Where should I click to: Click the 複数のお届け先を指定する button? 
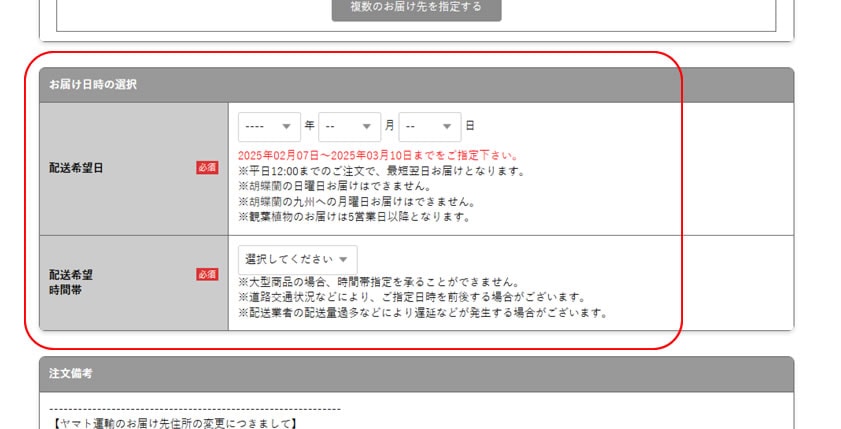[416, 7]
